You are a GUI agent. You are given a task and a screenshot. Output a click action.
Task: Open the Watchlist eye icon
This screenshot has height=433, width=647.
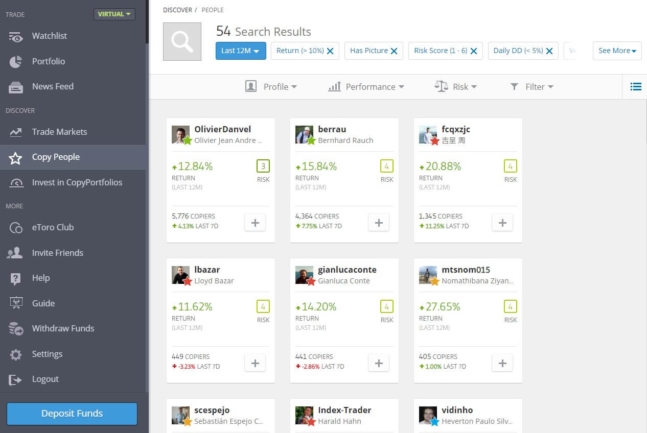click(16, 37)
